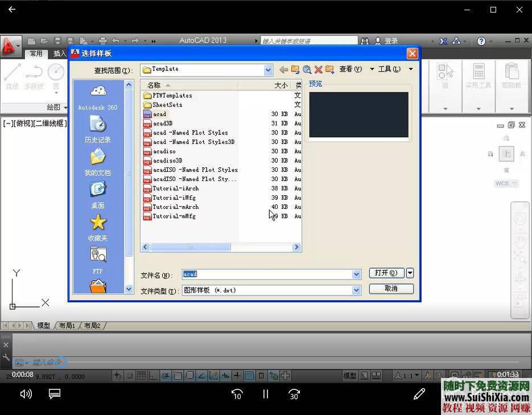Pause the video playback

265,394
